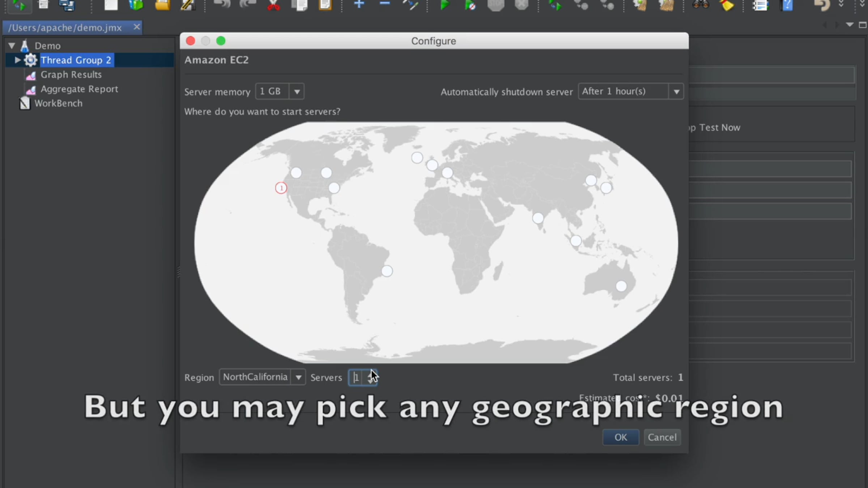Select the server dot over Brazil
This screenshot has width=868, height=488.
tap(387, 271)
